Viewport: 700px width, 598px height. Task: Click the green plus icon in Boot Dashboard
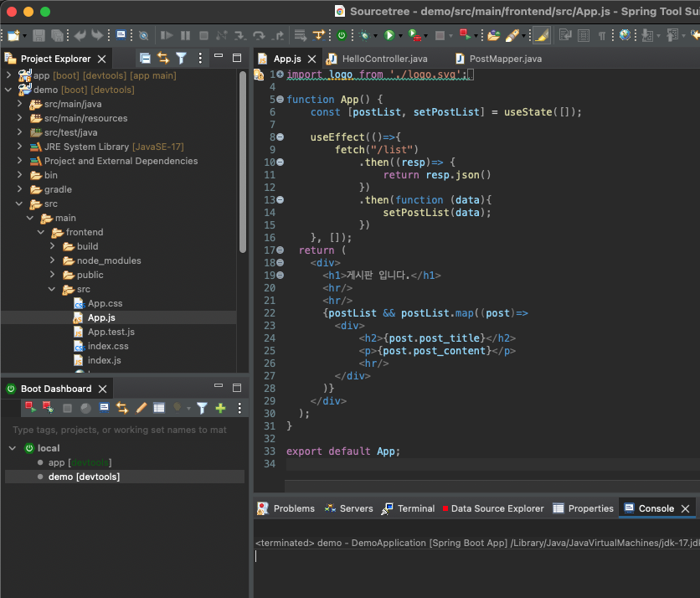[220, 408]
